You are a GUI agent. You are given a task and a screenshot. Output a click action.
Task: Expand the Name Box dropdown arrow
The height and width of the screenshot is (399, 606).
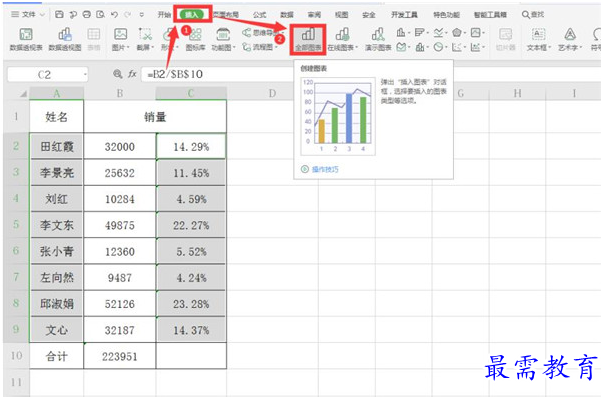(85, 74)
